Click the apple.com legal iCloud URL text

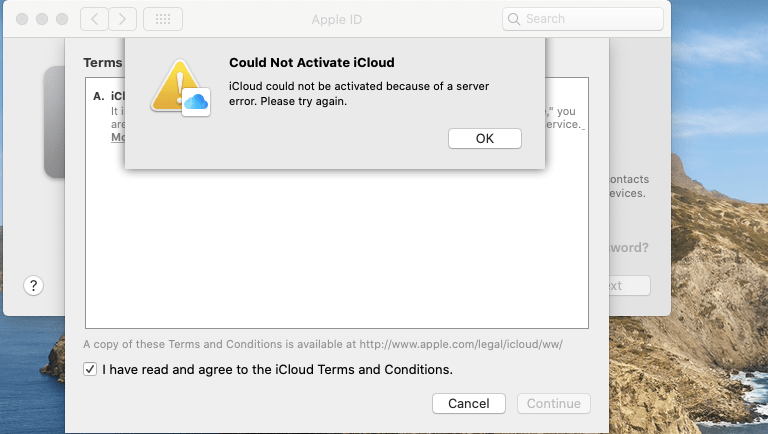(462, 345)
